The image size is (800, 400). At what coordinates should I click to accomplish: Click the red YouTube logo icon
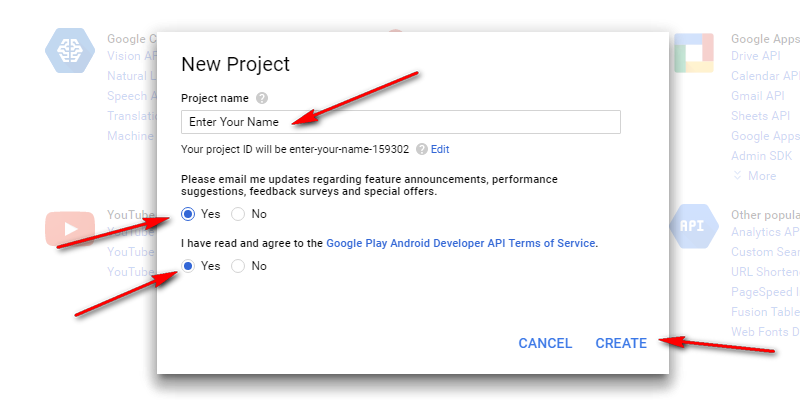pos(69,229)
